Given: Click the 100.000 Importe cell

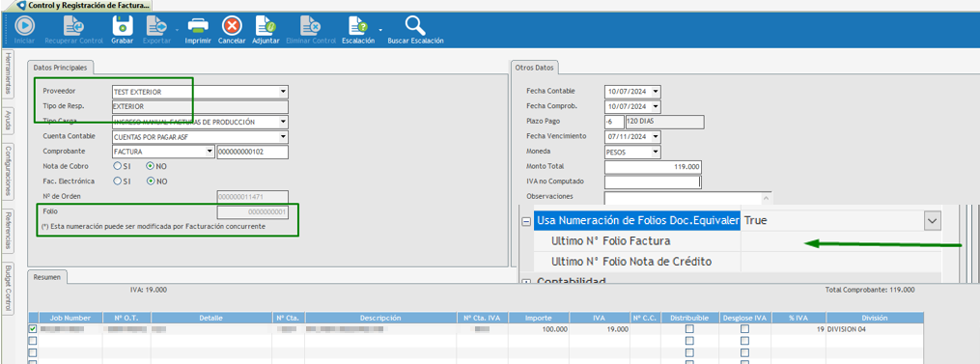Looking at the screenshot, I should tap(538, 329).
